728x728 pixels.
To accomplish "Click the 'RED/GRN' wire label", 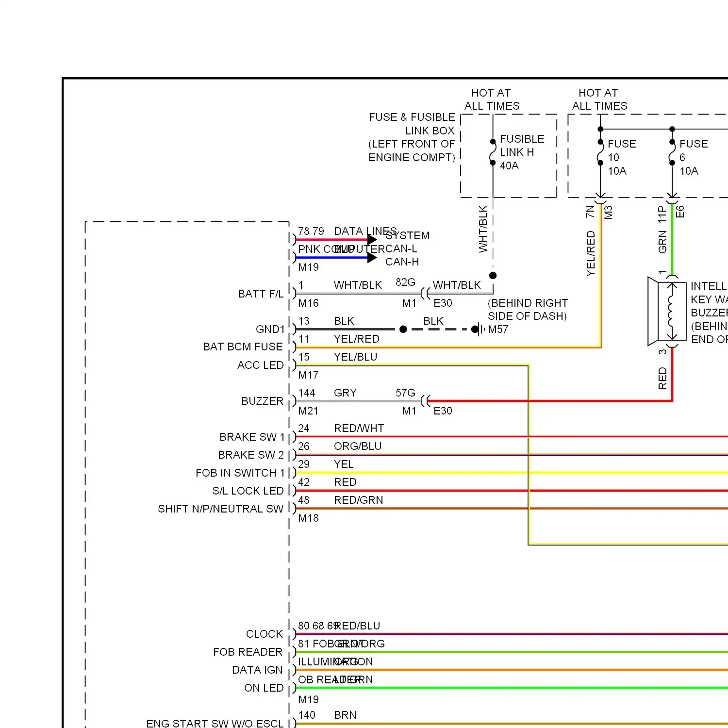I will [x=358, y=500].
